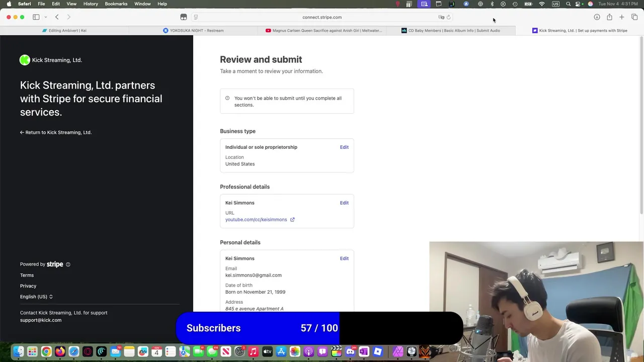The width and height of the screenshot is (644, 362).
Task: Open Safari downloads icon
Action: (597, 17)
